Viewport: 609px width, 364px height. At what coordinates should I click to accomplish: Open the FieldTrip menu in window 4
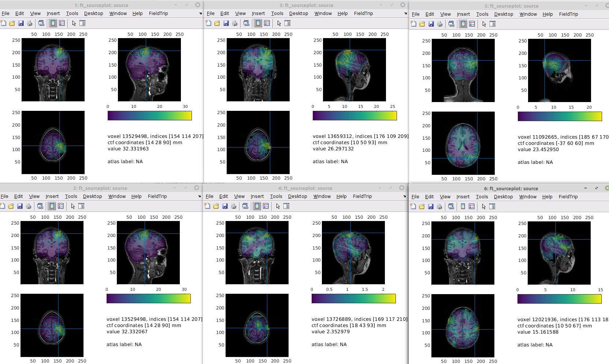363,196
